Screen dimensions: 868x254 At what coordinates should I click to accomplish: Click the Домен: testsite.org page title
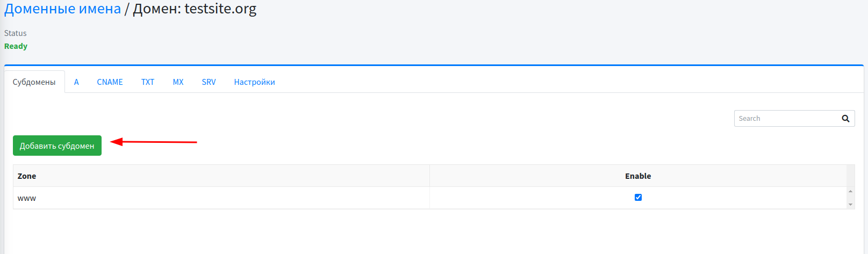195,9
